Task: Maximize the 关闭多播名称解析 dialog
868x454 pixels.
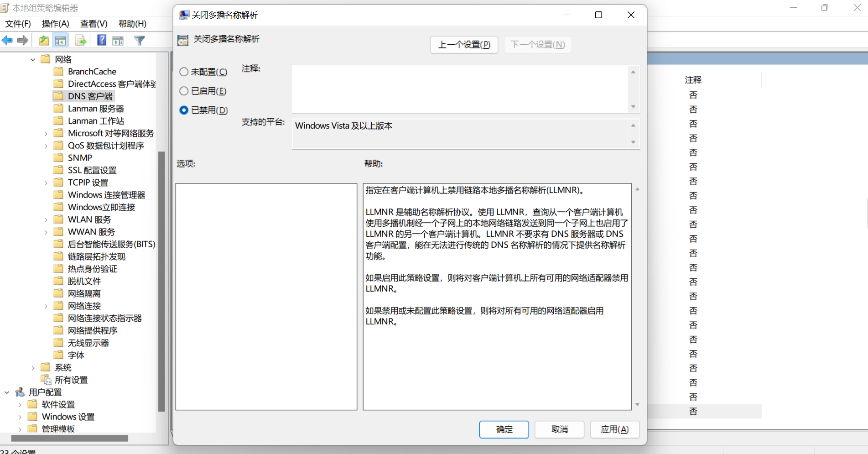Action: (x=598, y=15)
